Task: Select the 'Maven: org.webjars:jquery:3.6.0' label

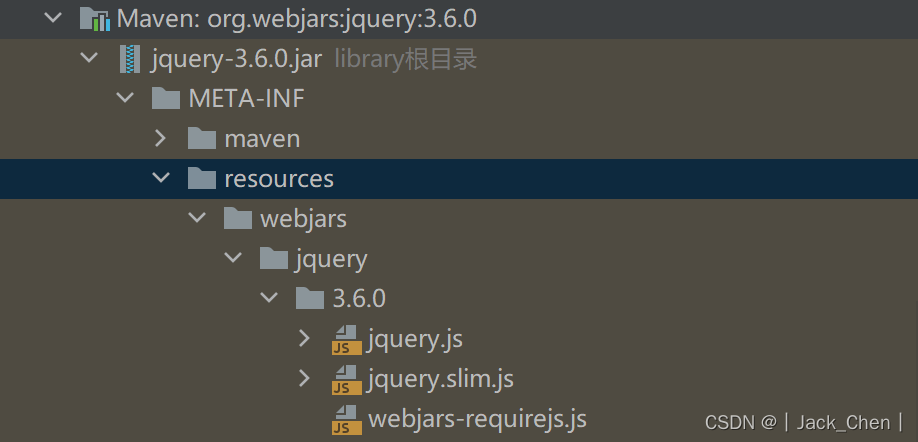Action: (297, 19)
